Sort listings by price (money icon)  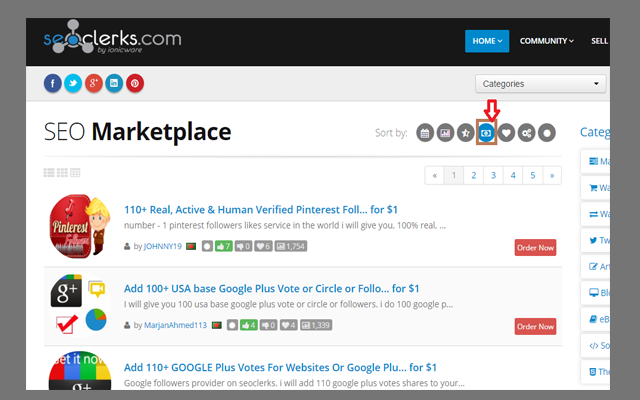pyautogui.click(x=487, y=132)
